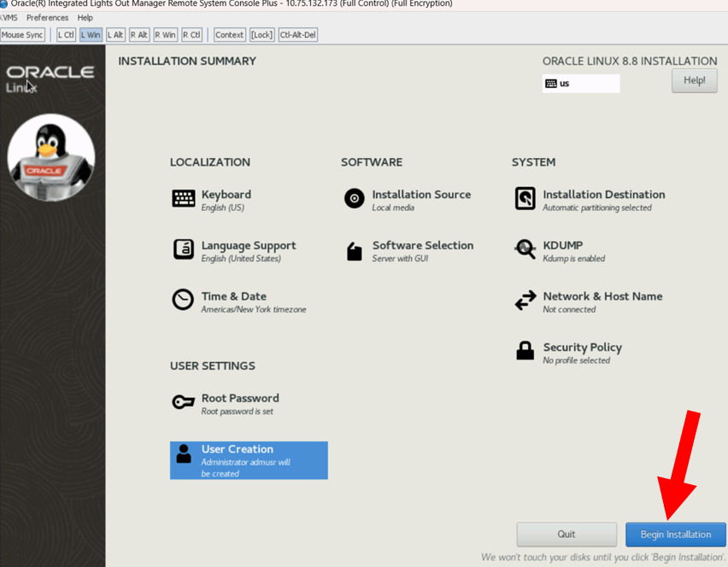Click 'Administrator admusr will be created' text
Image resolution: width=728 pixels, height=567 pixels.
pyautogui.click(x=245, y=468)
